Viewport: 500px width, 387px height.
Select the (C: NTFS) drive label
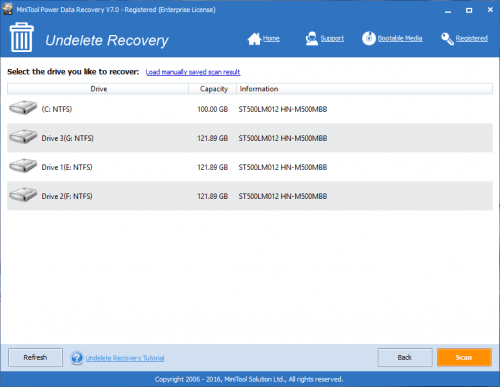point(57,109)
